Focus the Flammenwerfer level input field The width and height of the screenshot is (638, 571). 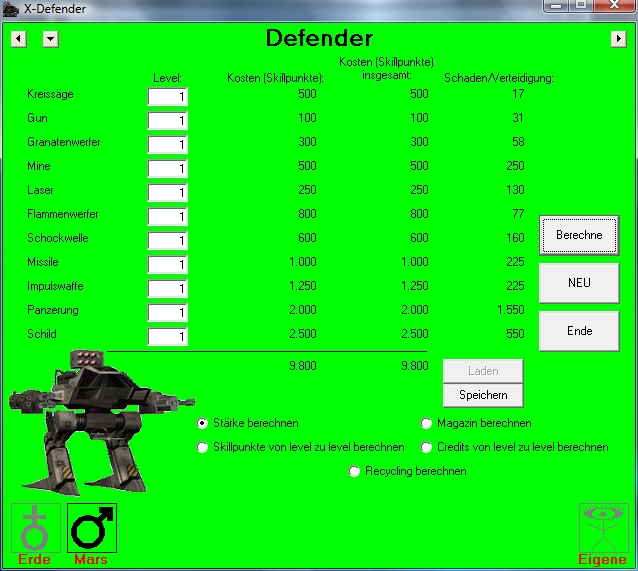coord(168,217)
